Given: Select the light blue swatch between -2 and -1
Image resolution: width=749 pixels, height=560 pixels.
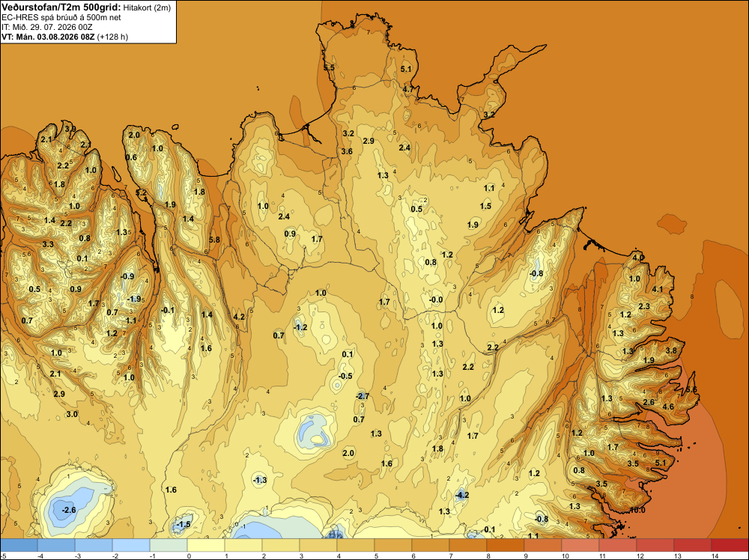Looking at the screenshot, I should (131, 545).
